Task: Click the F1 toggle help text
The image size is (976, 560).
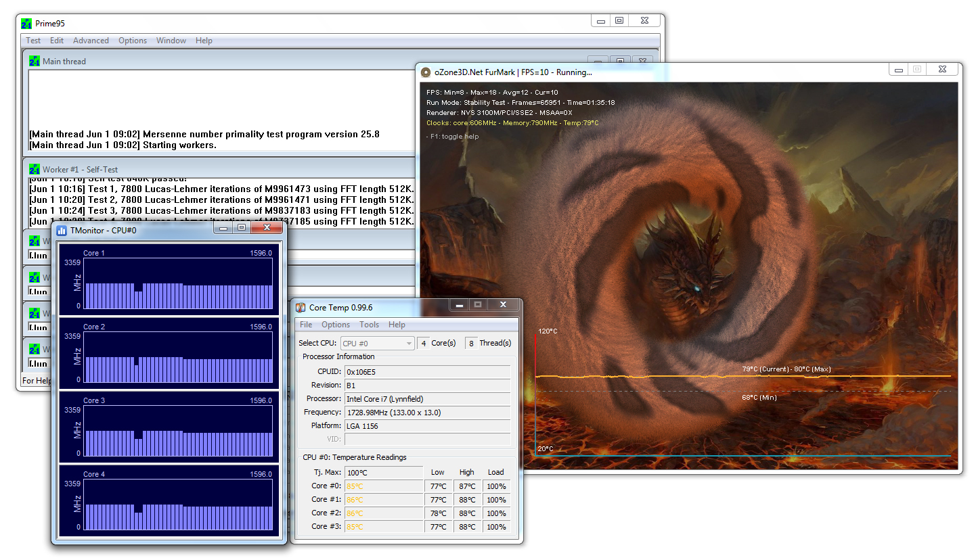Action: click(x=453, y=137)
